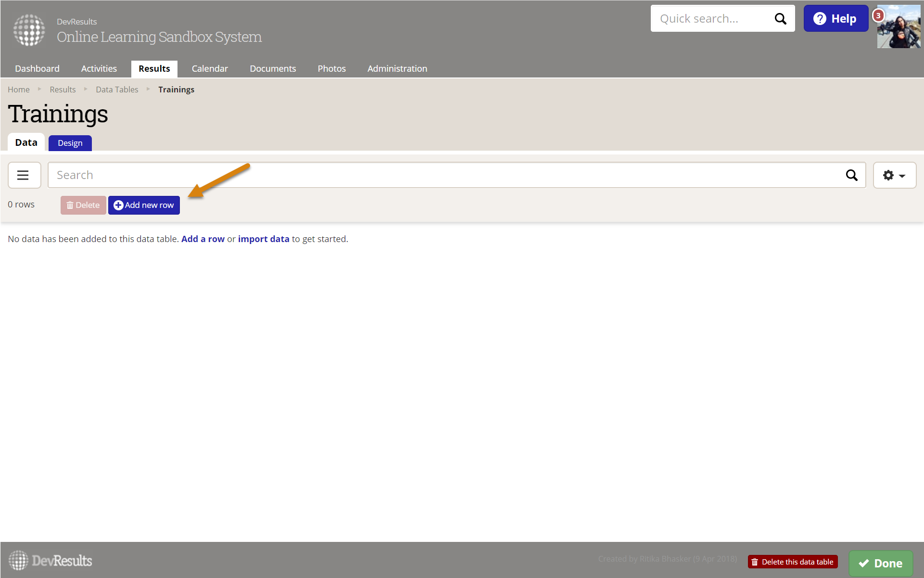The width and height of the screenshot is (924, 578).
Task: Click Delete this data table button
Action: (x=793, y=562)
